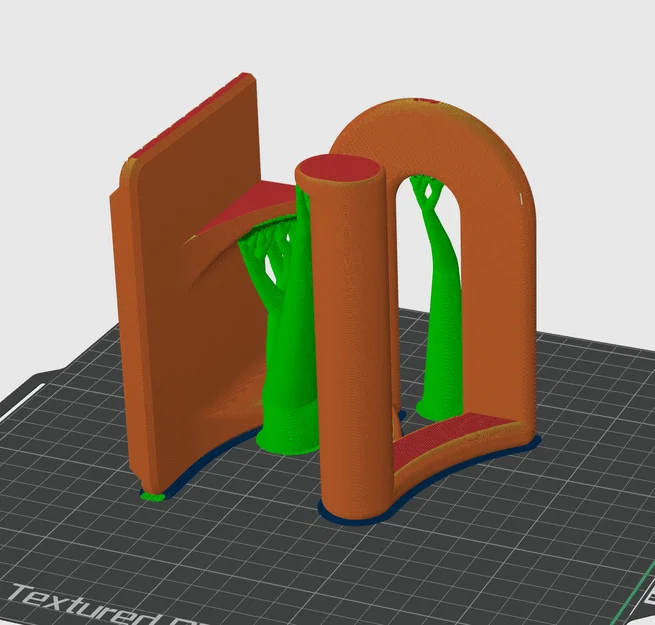Click the red top surface of the cylinder

pos(340,168)
